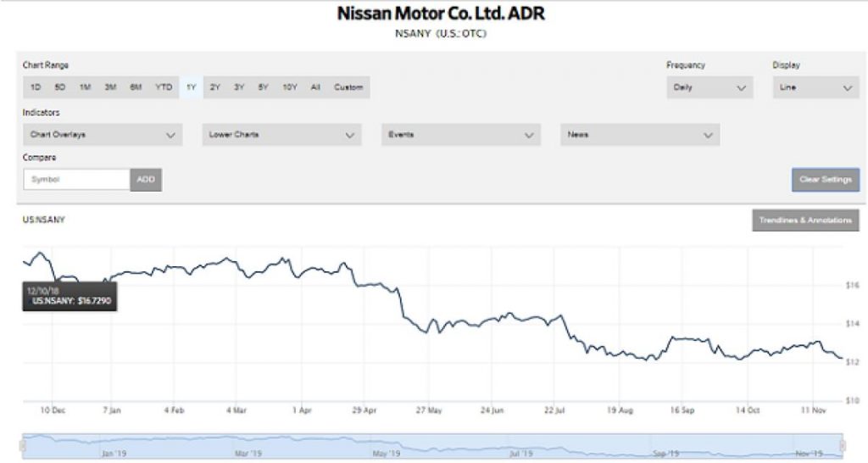Viewport: 868px width, 463px height.
Task: Select the 1M chart range
Action: [85, 87]
